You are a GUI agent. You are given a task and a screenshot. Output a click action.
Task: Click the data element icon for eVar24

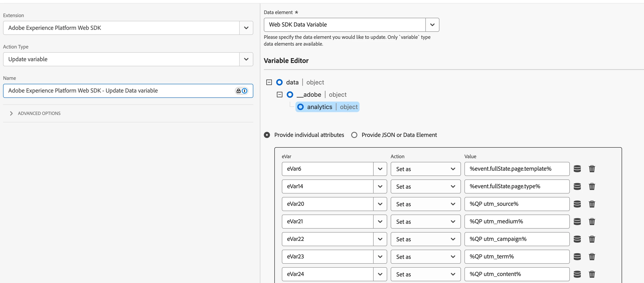[577, 274]
